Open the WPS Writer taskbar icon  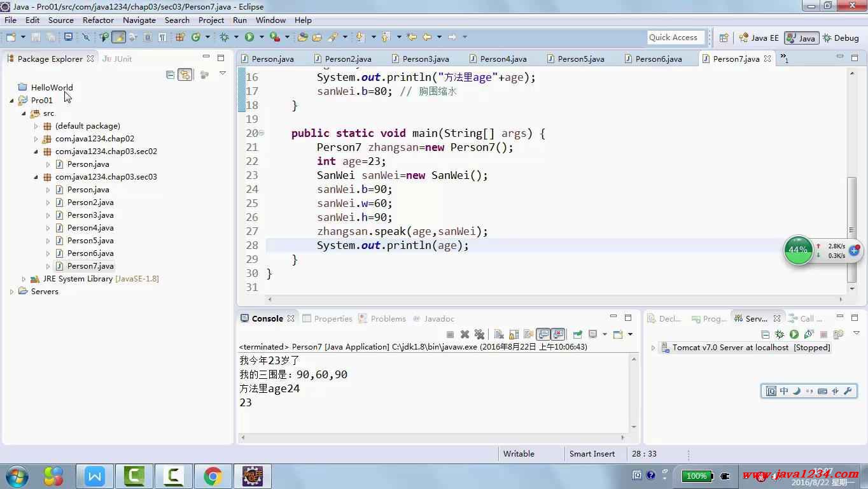95,476
